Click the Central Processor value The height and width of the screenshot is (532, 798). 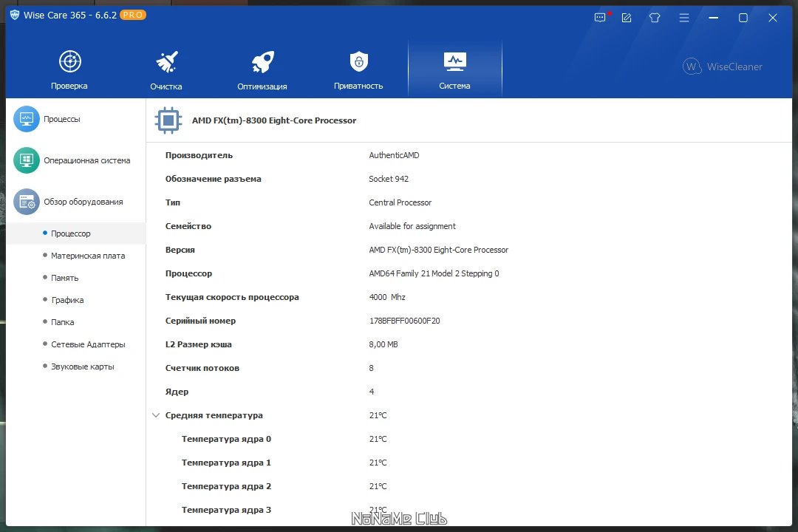(x=400, y=202)
